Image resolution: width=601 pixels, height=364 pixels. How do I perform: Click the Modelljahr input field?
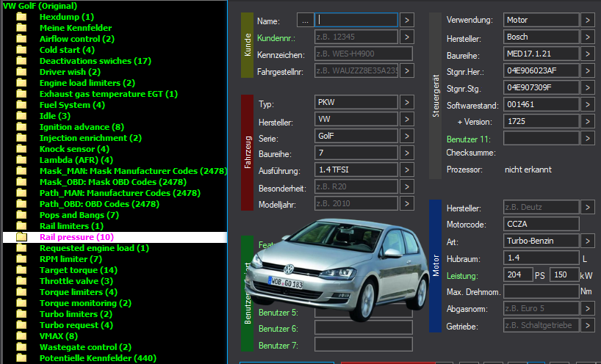click(x=356, y=203)
